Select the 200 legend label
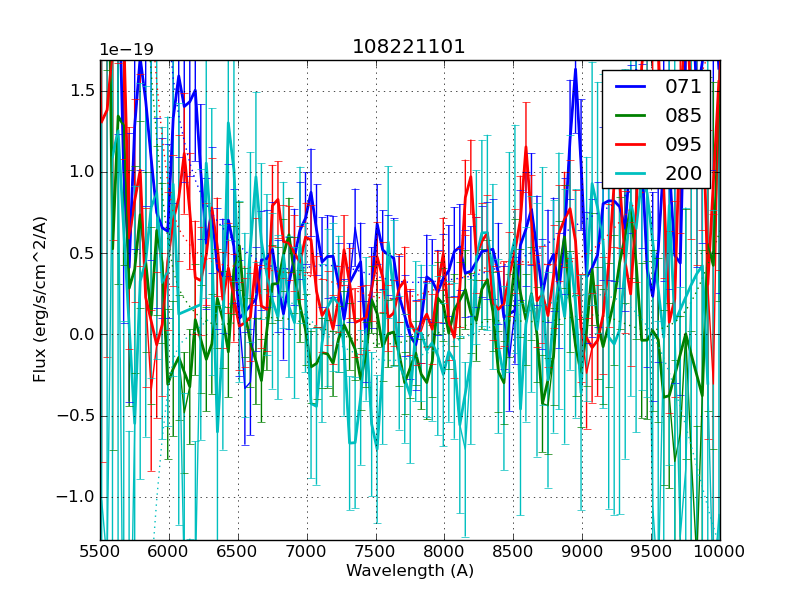800x600 pixels. [683, 173]
